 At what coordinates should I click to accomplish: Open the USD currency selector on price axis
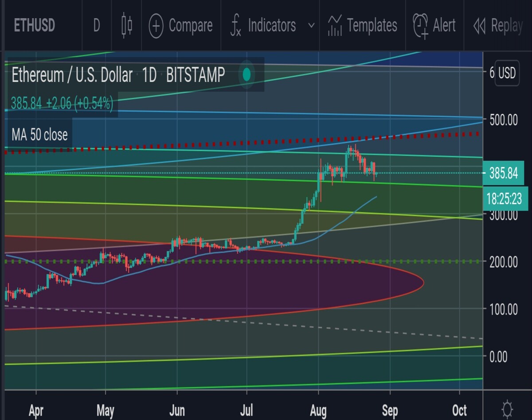tap(507, 73)
